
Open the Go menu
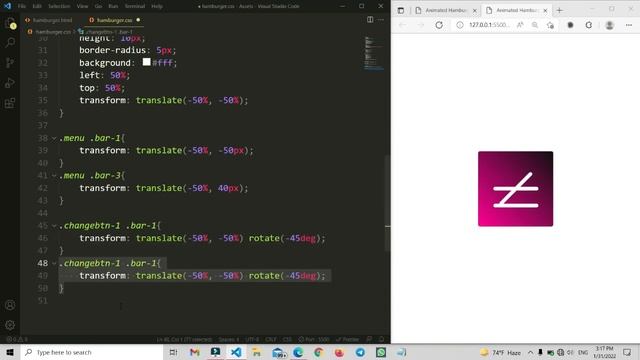tap(98, 6)
